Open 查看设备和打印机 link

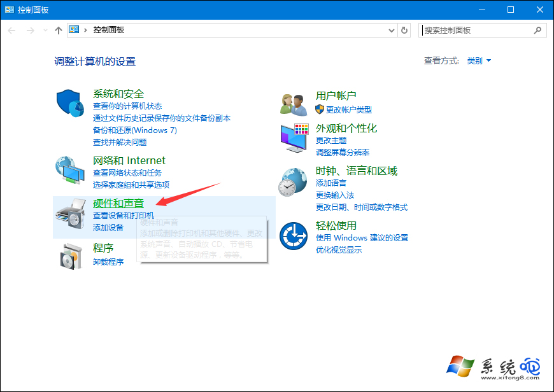124,216
